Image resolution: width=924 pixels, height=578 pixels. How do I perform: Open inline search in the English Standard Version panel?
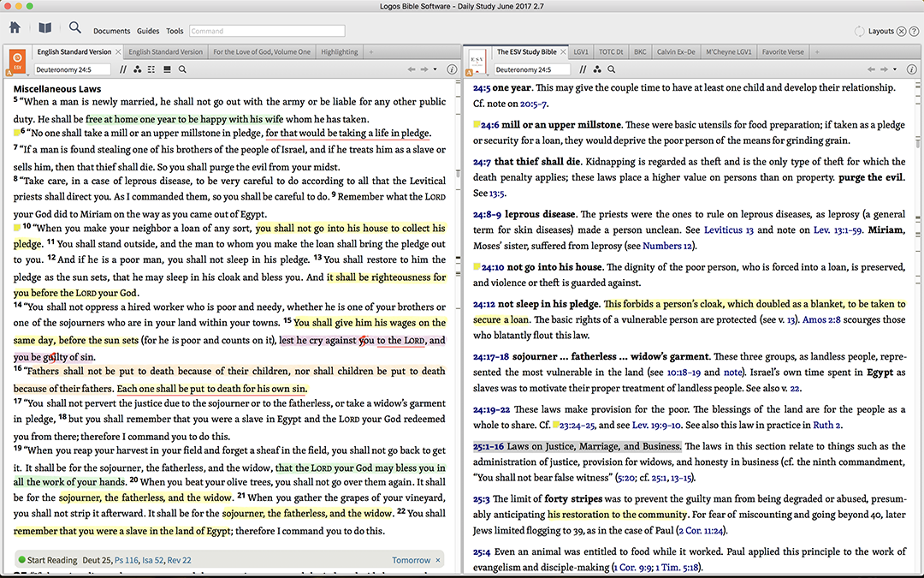[x=183, y=69]
